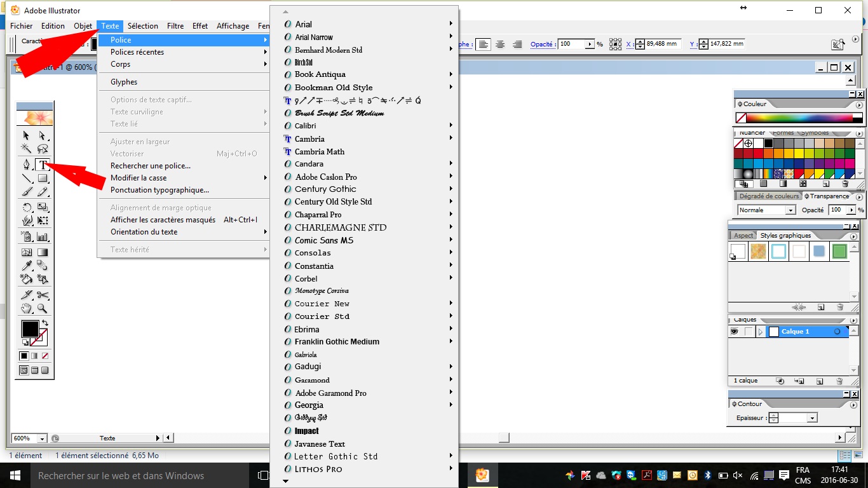Select the Pencil tool
The width and height of the screenshot is (868, 488).
pos(43,191)
